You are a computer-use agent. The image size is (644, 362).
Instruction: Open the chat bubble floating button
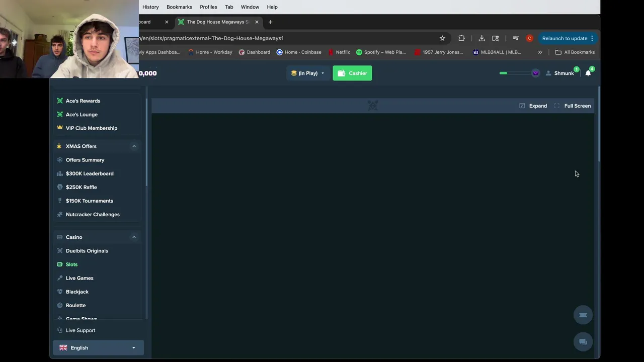point(583,342)
